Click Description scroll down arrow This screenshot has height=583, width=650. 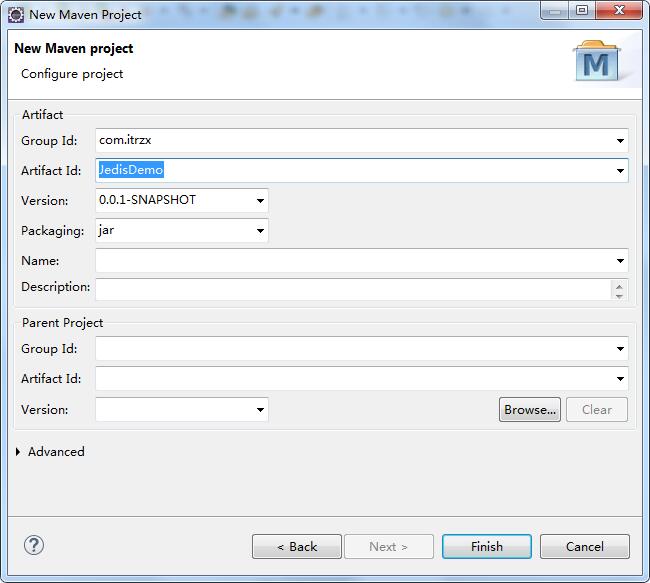point(619,296)
